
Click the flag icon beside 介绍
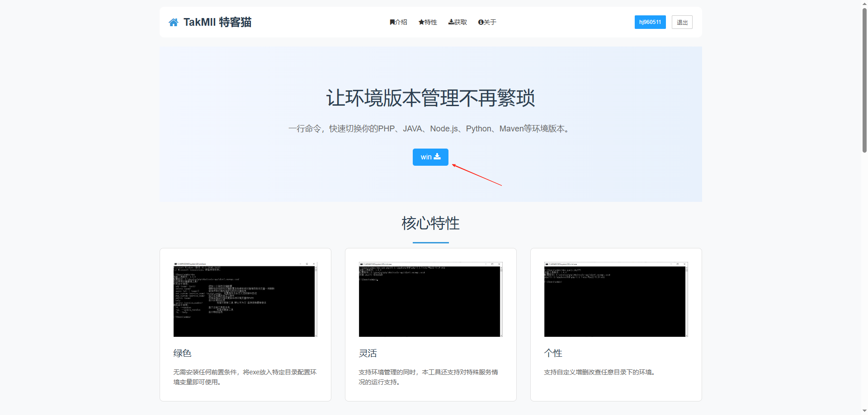[392, 22]
